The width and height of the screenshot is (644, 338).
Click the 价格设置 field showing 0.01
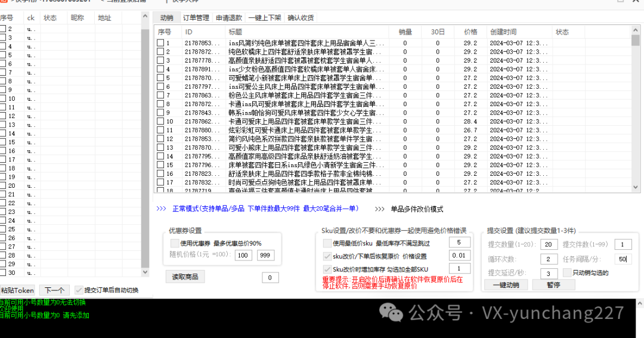[459, 256]
